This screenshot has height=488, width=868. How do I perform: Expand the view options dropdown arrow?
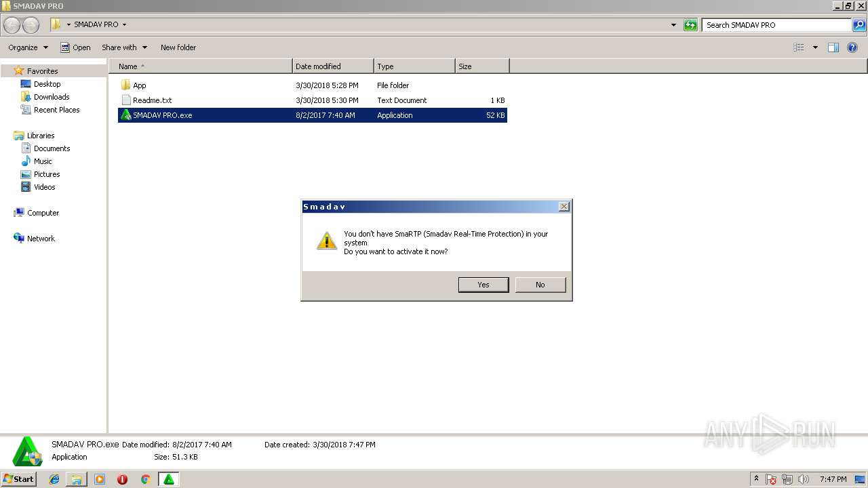coord(815,47)
